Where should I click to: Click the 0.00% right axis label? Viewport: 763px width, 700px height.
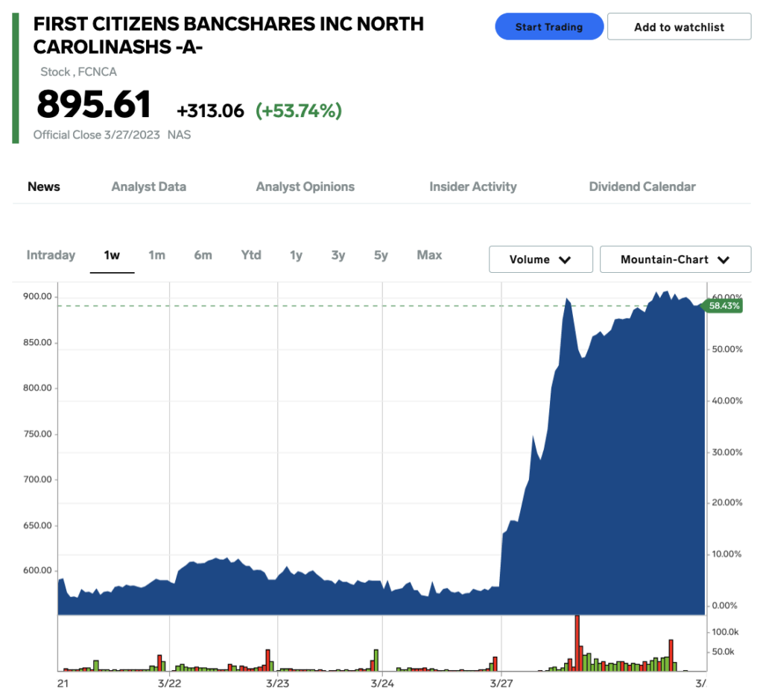[724, 605]
